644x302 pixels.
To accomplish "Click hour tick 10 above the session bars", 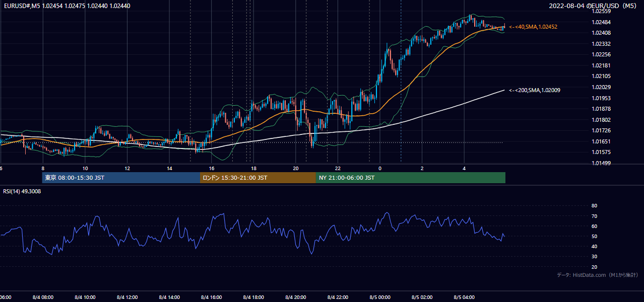I will [x=85, y=169].
